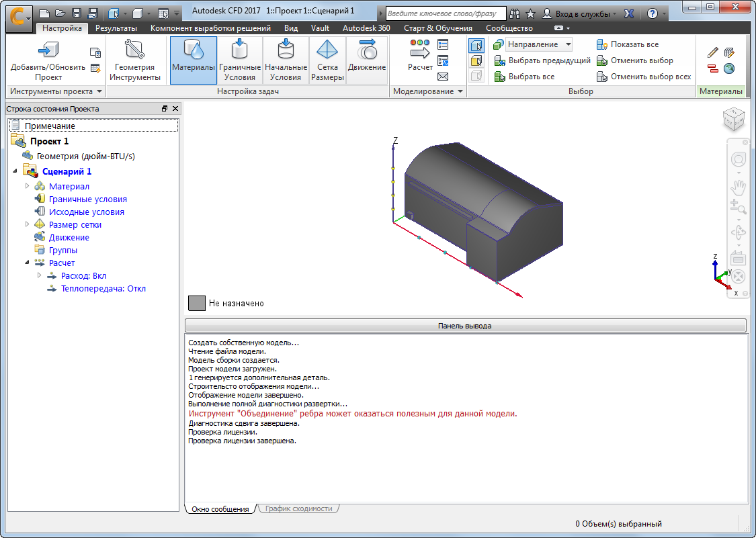Screen dimensions: 756x538
Task: Click the envelope notification icon in Моделирование panel
Action: pyautogui.click(x=443, y=77)
